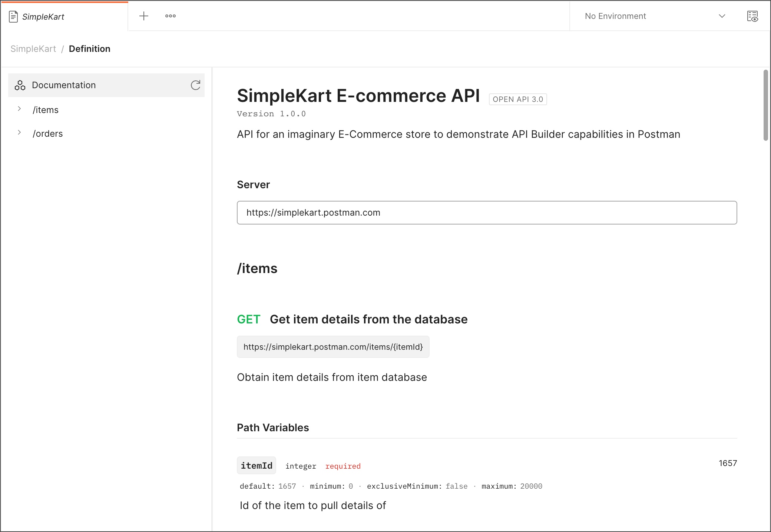Screen dimensions: 771x532
Task: Click the Documentation schema icon in the sidebar
Action: click(20, 85)
